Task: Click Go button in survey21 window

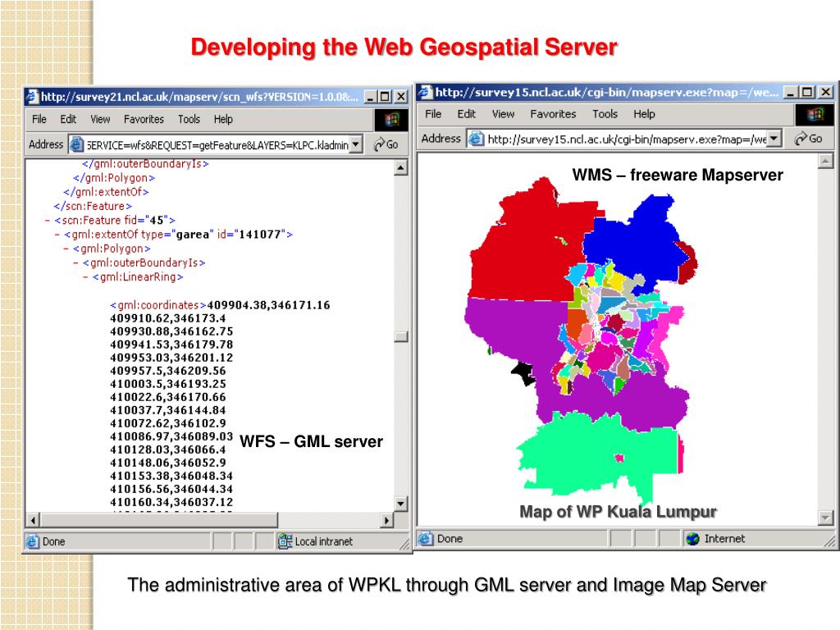Action: pos(386,144)
